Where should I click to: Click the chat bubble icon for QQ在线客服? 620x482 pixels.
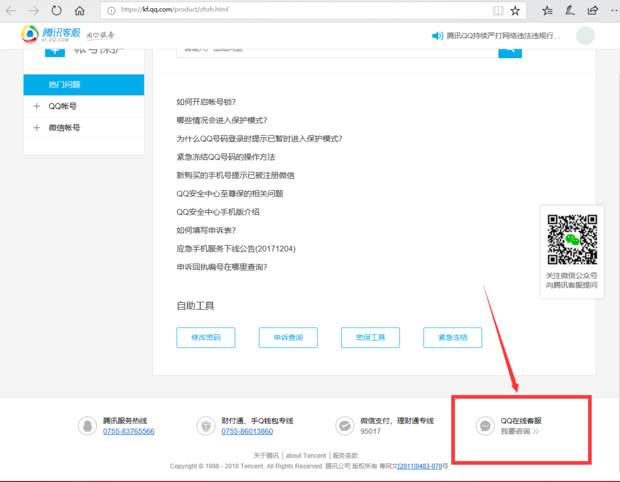(485, 426)
